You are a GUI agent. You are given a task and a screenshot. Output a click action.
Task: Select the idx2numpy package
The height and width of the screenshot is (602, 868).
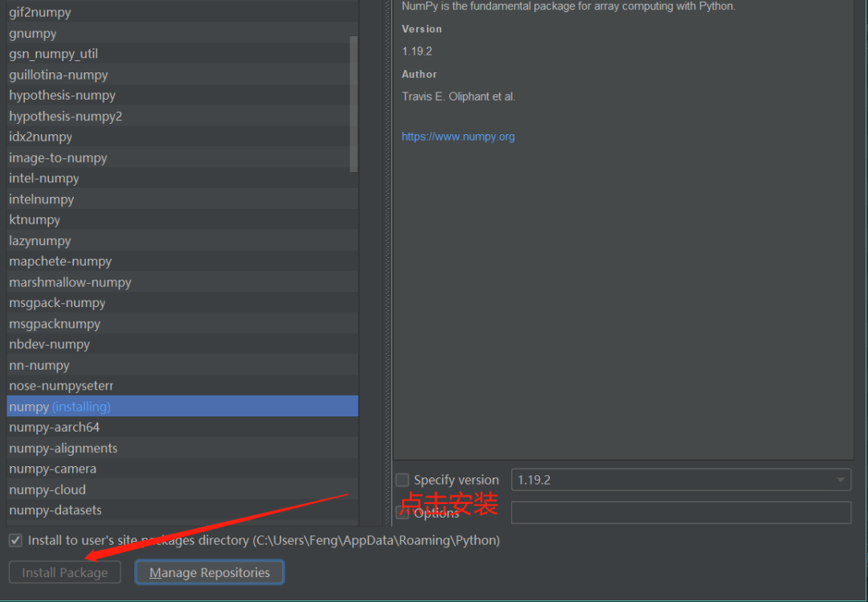coord(182,137)
